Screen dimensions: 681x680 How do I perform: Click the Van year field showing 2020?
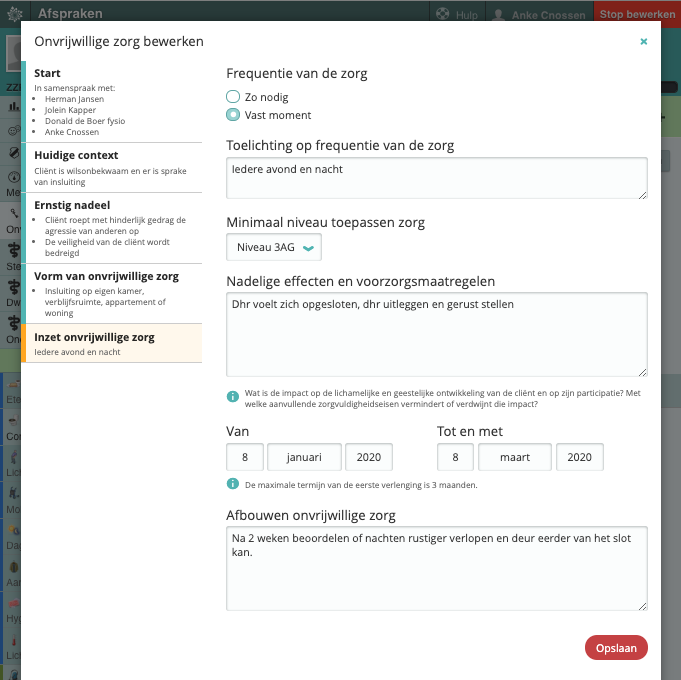point(369,457)
